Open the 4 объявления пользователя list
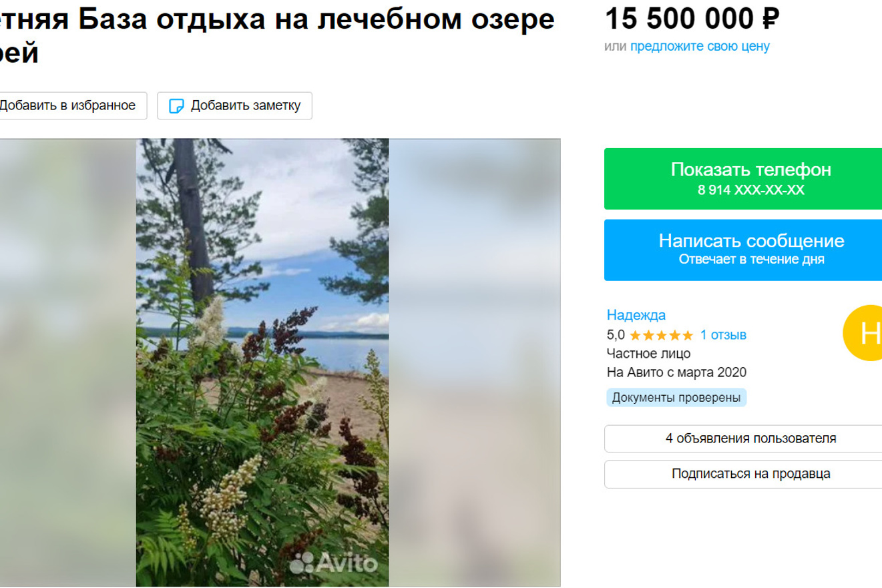The image size is (882, 588). 750,438
